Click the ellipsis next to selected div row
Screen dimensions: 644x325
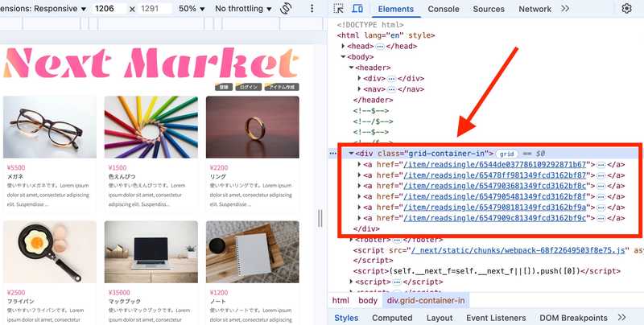[332, 154]
